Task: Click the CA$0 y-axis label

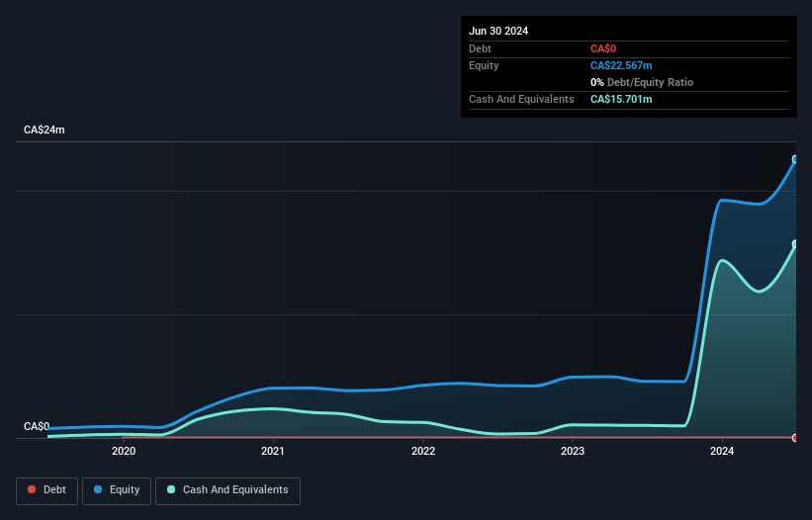Action: click(37, 426)
